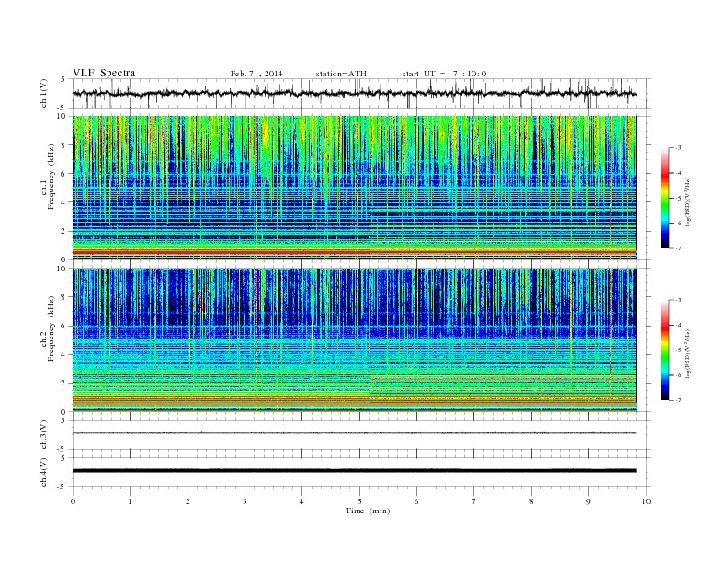Click the ch.1 voltage waveform trace

pos(355,93)
